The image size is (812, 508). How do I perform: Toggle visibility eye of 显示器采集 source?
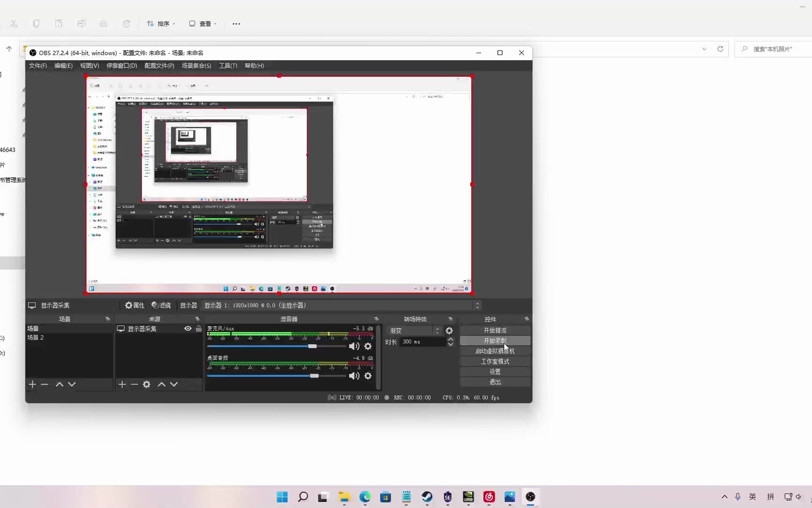(188, 329)
